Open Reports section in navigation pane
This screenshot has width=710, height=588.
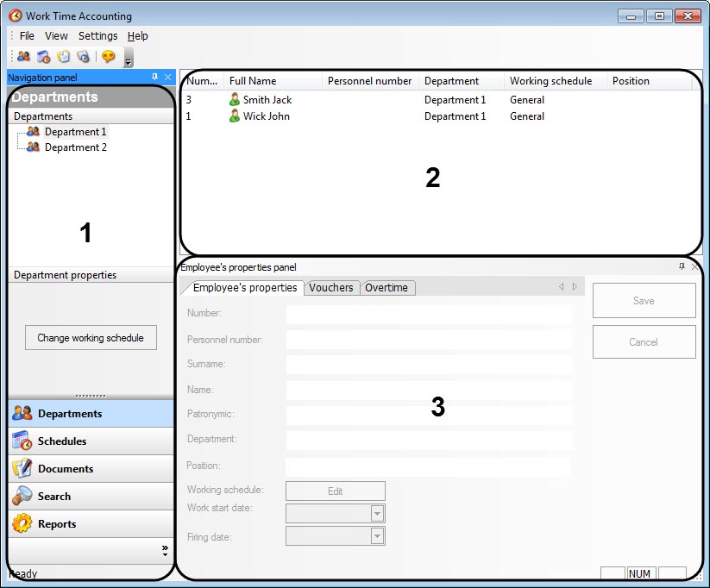coord(57,524)
